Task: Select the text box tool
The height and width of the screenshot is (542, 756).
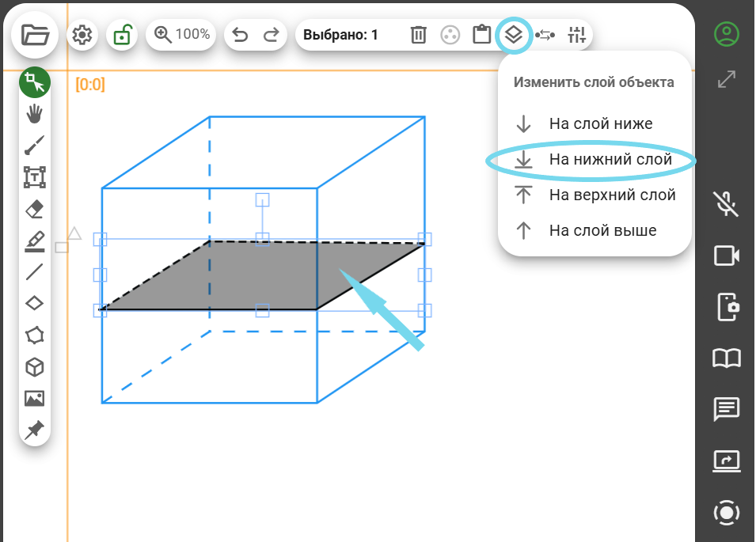Action: (x=34, y=177)
